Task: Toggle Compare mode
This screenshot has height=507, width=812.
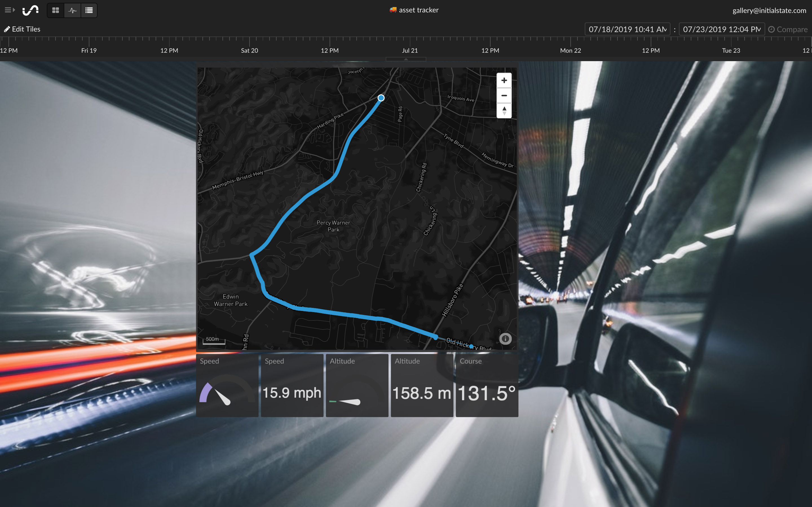Action: [x=788, y=30]
